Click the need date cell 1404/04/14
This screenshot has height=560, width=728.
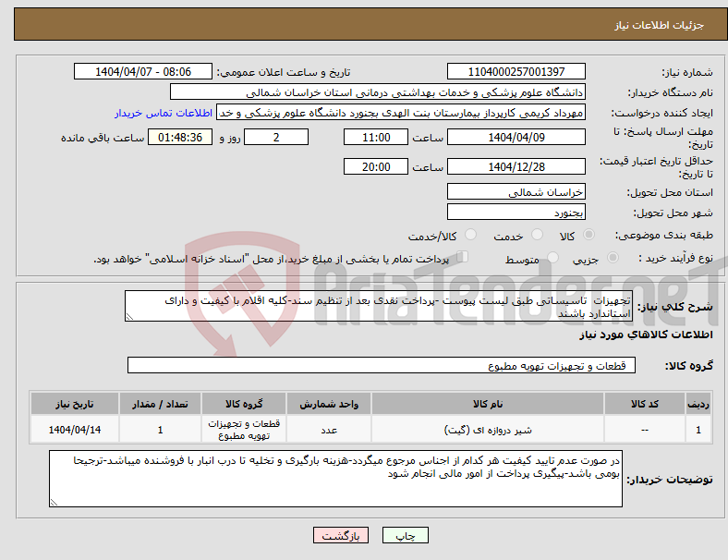75,430
